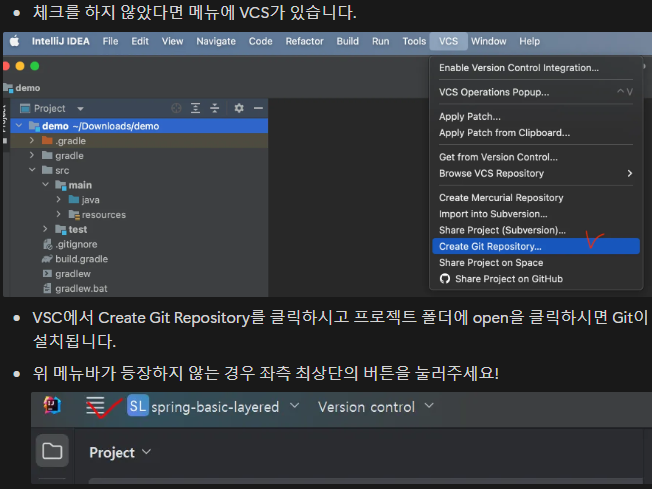
Task: Open the File menu
Action: 110,41
